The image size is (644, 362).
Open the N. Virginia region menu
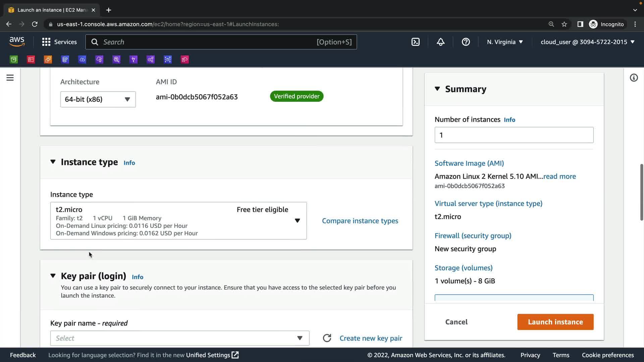pyautogui.click(x=505, y=42)
